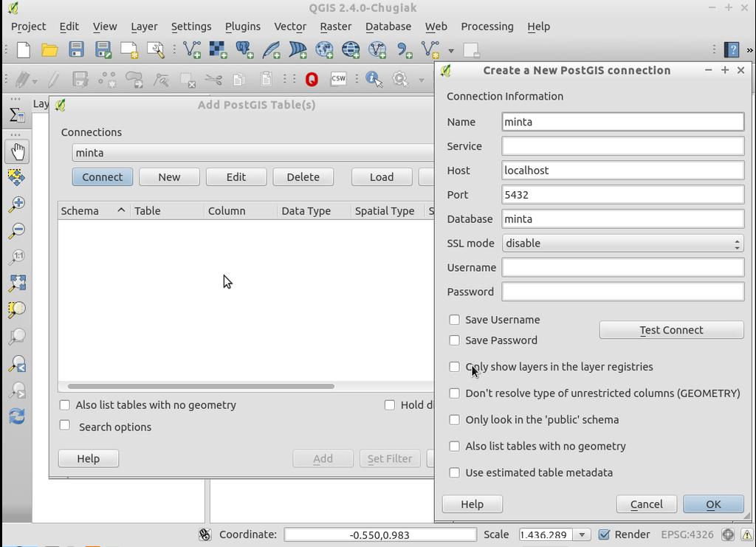Check Use estimated table metadata

click(454, 472)
